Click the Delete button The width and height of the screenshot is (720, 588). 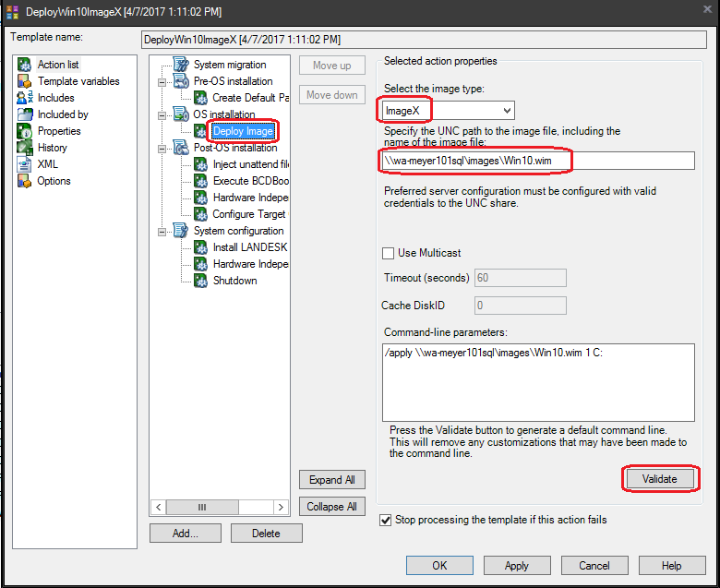click(x=267, y=534)
